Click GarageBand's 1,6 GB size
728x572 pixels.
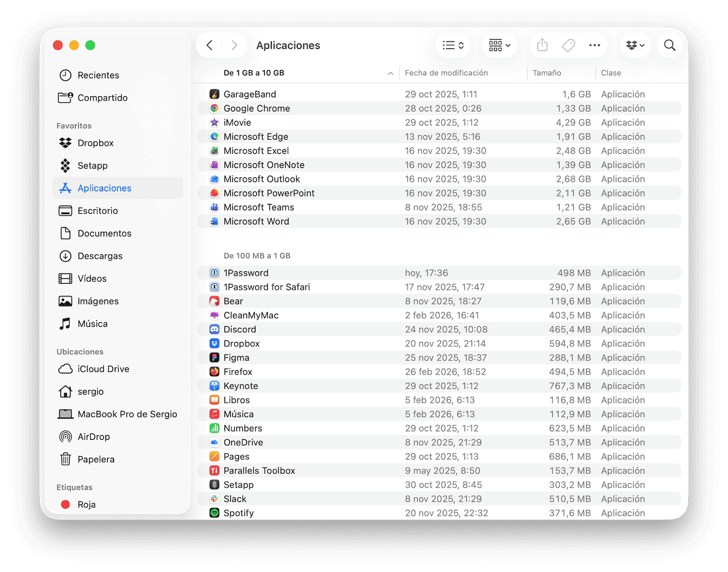[x=576, y=94]
